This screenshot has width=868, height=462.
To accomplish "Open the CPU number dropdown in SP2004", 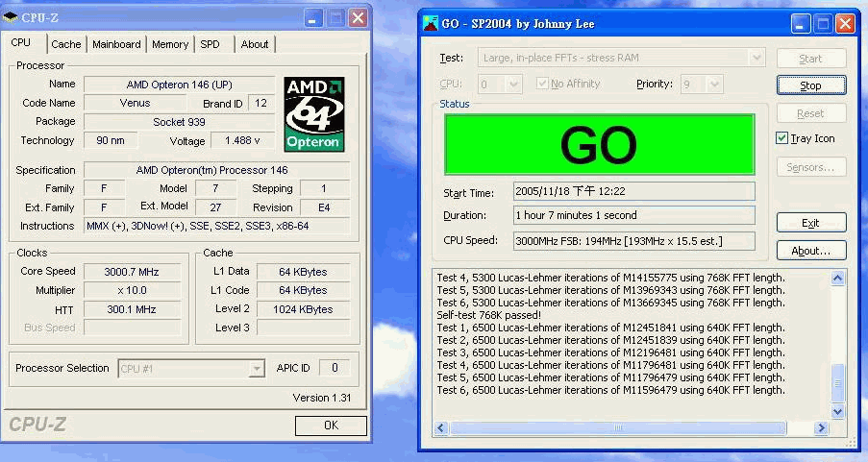I will 513,85.
